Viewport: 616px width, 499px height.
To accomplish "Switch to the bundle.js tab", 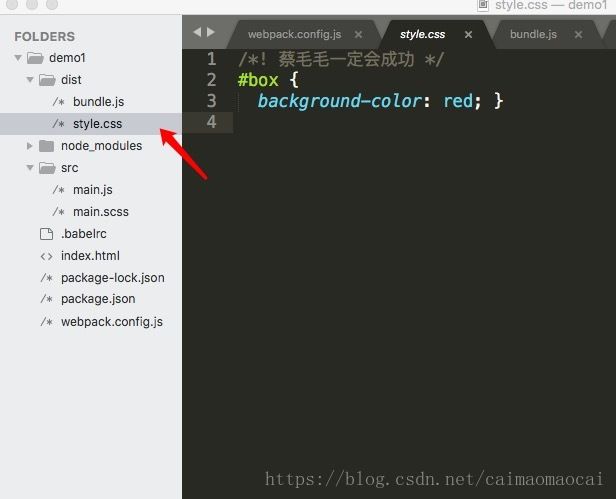I will coord(533,35).
